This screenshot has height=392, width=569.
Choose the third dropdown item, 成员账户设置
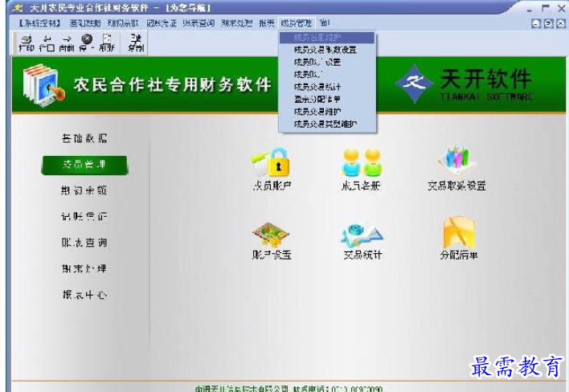[x=327, y=62]
